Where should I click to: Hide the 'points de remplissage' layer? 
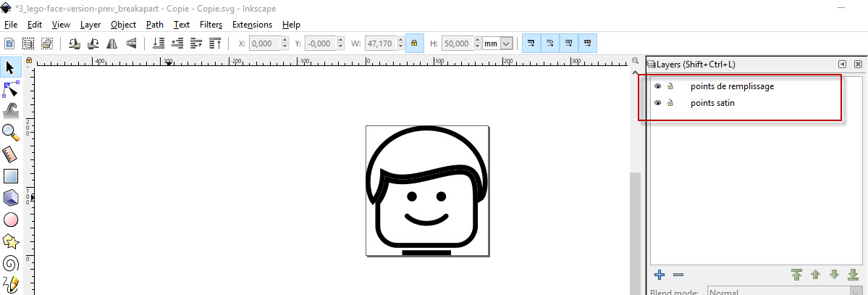(x=658, y=86)
